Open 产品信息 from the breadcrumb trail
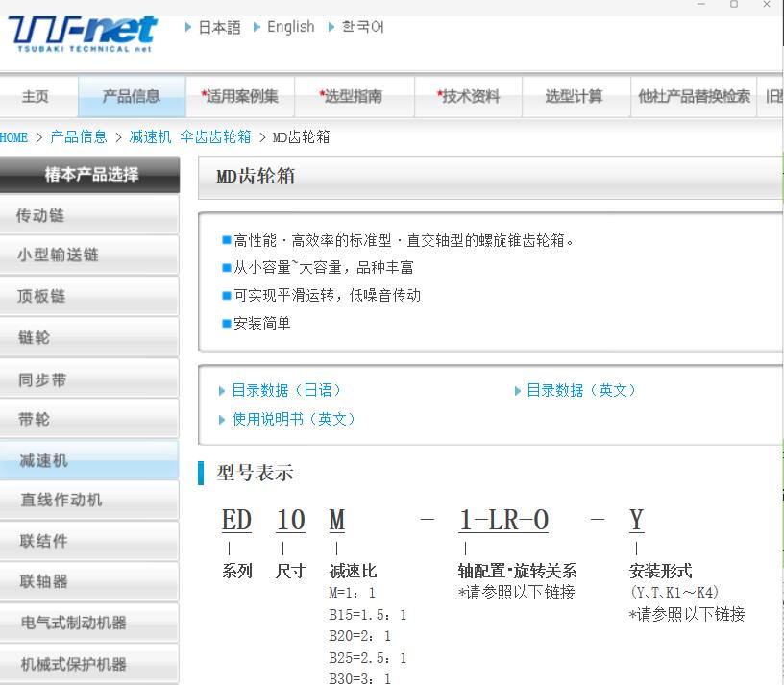Image resolution: width=784 pixels, height=685 pixels. point(77,137)
